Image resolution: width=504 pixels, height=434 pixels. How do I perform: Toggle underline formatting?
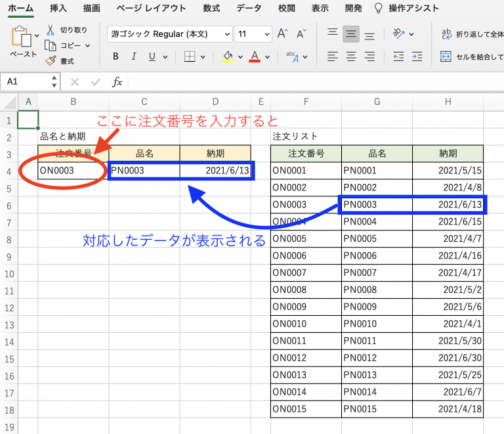152,57
